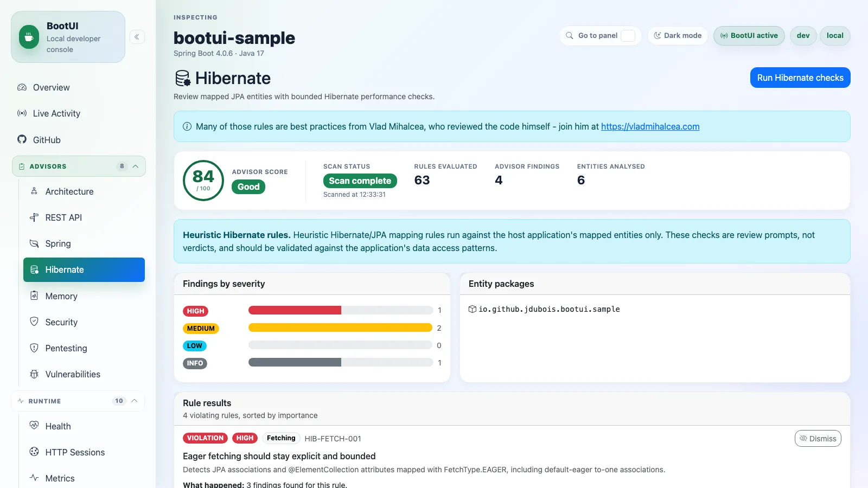
Task: Click the Health heartbeat icon
Action: [x=34, y=426]
